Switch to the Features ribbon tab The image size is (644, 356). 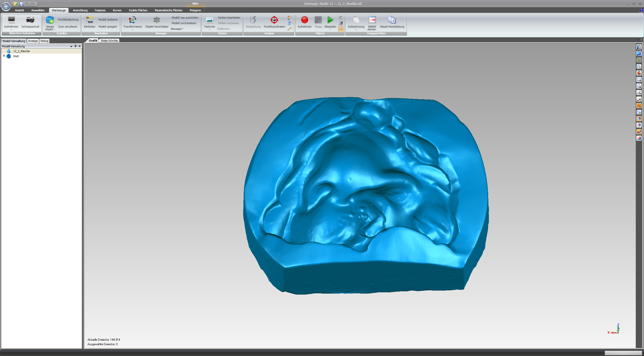[100, 10]
